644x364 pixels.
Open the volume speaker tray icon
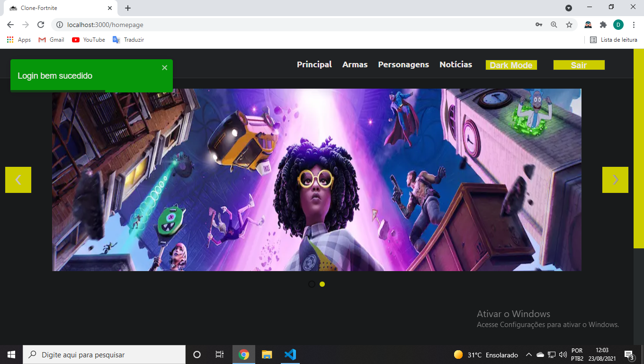pos(563,355)
